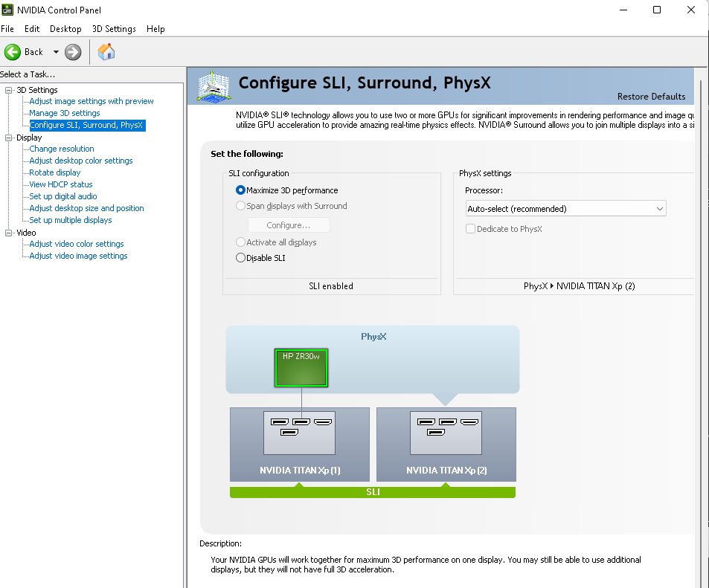Click the green SLI bridge bar

tap(373, 491)
